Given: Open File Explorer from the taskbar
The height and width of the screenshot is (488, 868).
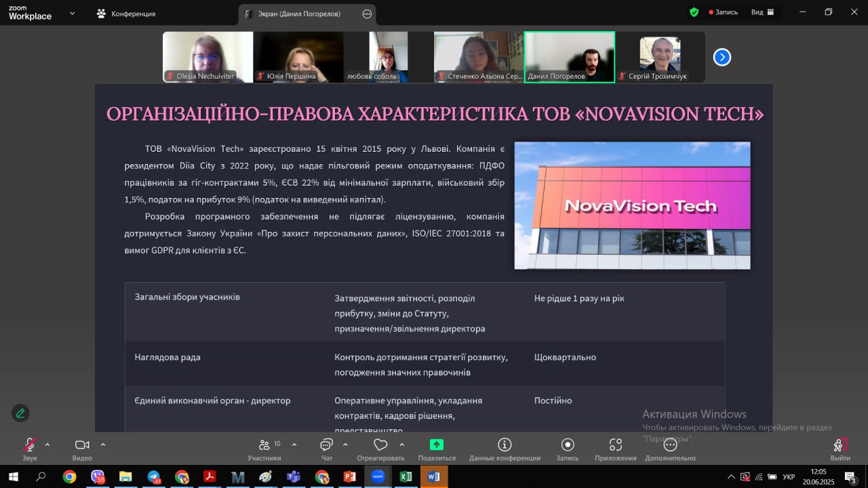Looking at the screenshot, I should tap(125, 476).
